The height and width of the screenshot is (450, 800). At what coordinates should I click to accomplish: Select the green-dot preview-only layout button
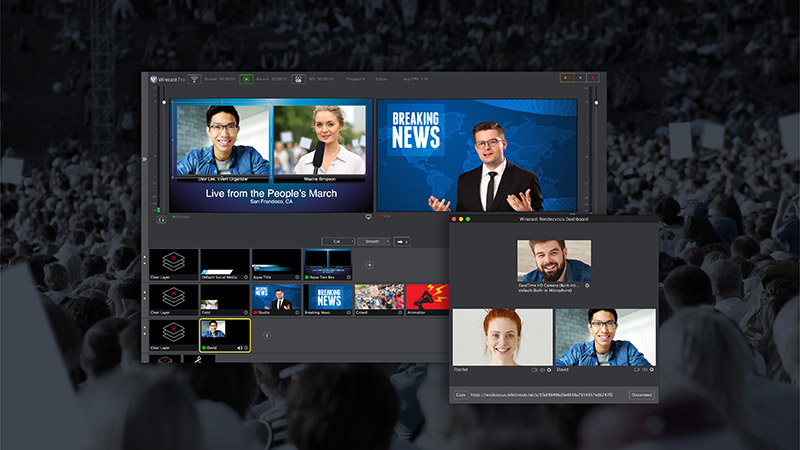580,78
